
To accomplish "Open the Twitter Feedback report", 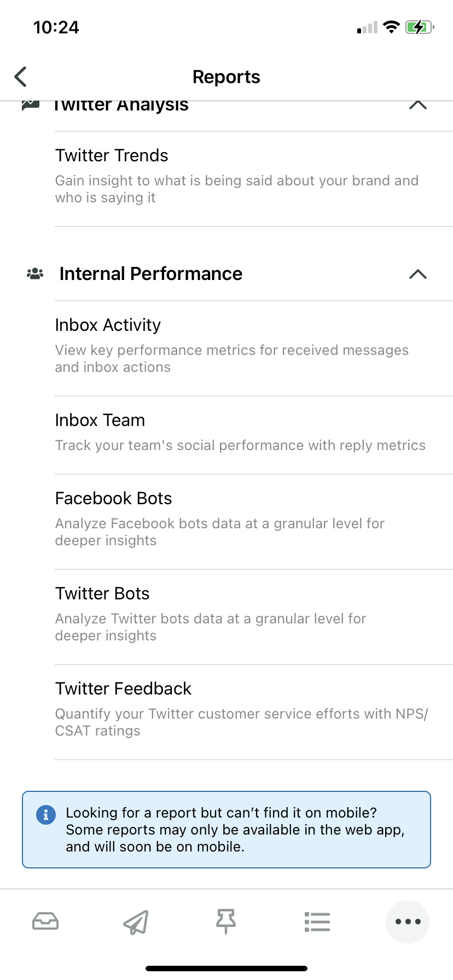I will pyautogui.click(x=226, y=708).
